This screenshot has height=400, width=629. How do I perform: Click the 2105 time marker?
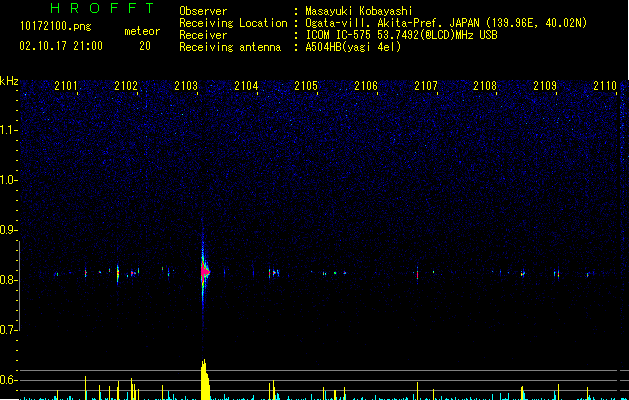(306, 86)
